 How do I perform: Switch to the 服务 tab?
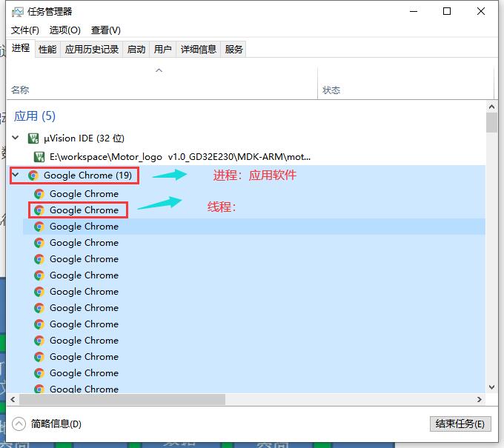click(233, 49)
